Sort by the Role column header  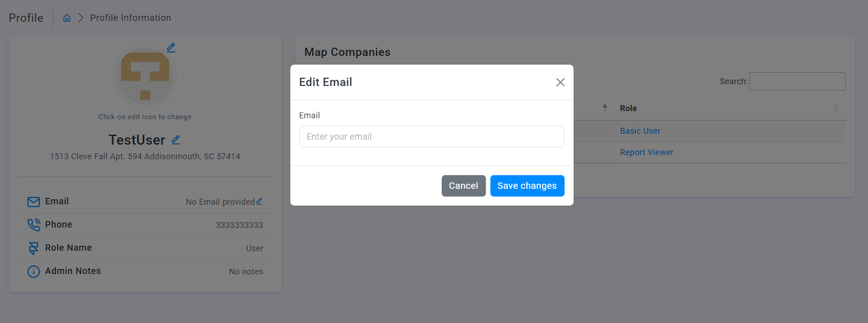(628, 109)
